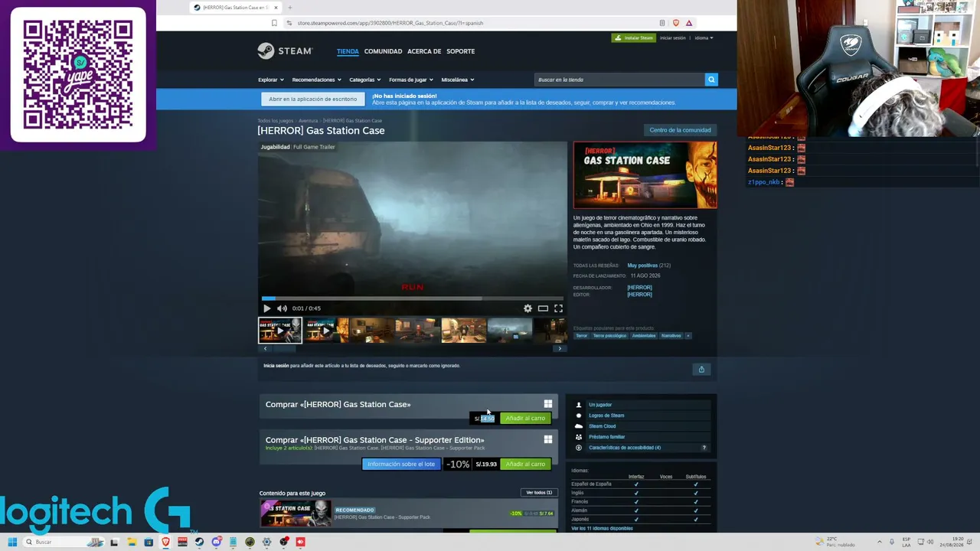Click Ver todos (1) button
980x551 pixels.
[539, 493]
